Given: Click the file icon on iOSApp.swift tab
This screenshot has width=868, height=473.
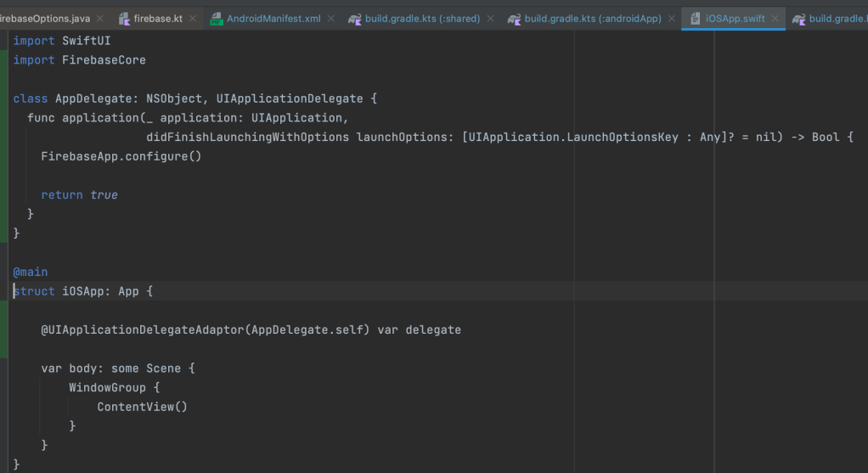Looking at the screenshot, I should 696,18.
